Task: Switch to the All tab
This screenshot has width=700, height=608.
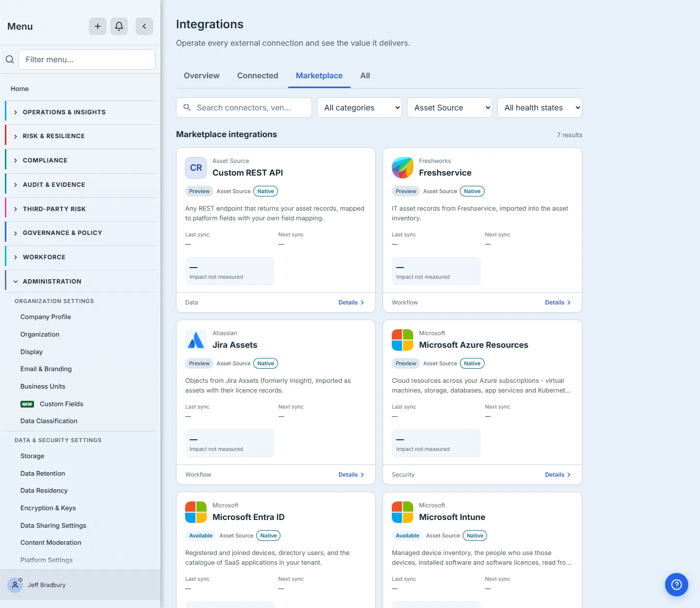Action: 365,75
